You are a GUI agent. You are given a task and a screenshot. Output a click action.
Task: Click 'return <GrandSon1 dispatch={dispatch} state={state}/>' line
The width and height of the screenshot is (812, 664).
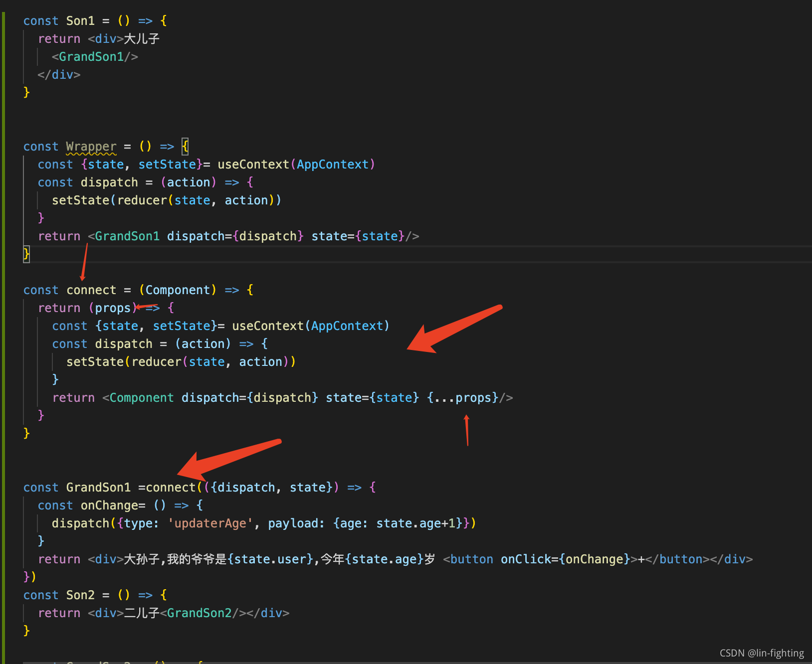(x=228, y=236)
